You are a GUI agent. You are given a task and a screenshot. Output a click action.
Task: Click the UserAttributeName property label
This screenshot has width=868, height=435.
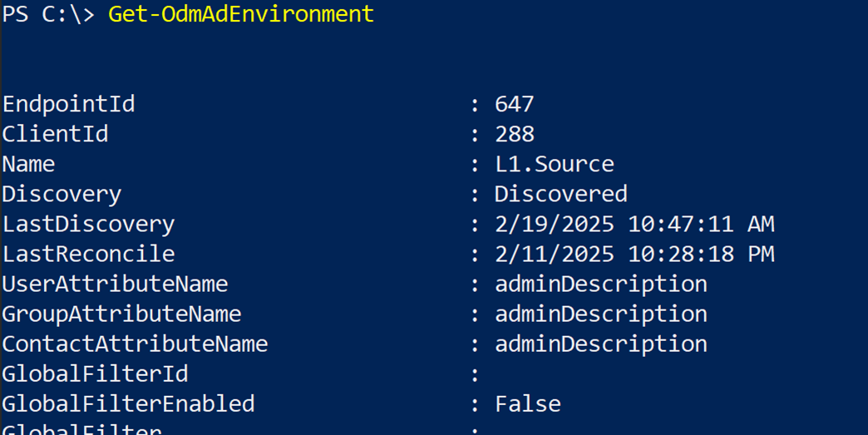(115, 284)
